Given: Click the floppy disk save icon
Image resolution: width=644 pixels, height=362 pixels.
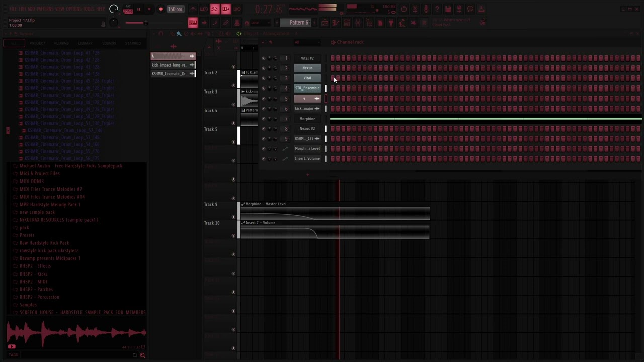Looking at the screenshot, I should click(448, 9).
